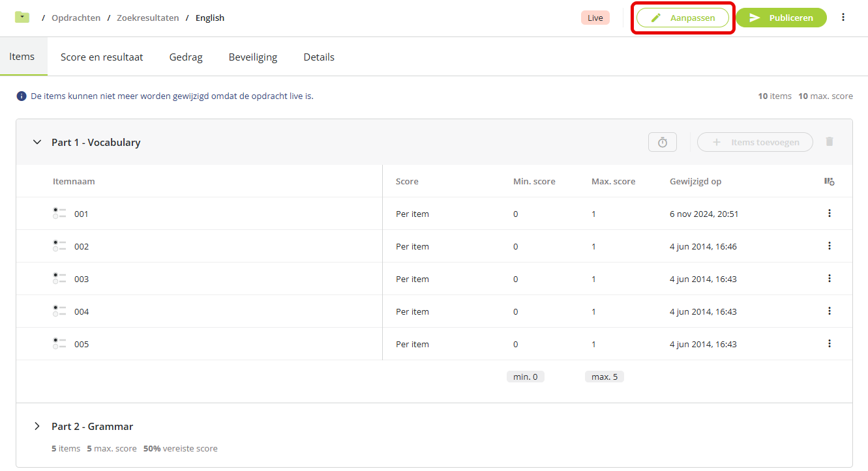The height and width of the screenshot is (471, 868).
Task: Open the more options menu beside Publiceren
Action: (843, 18)
